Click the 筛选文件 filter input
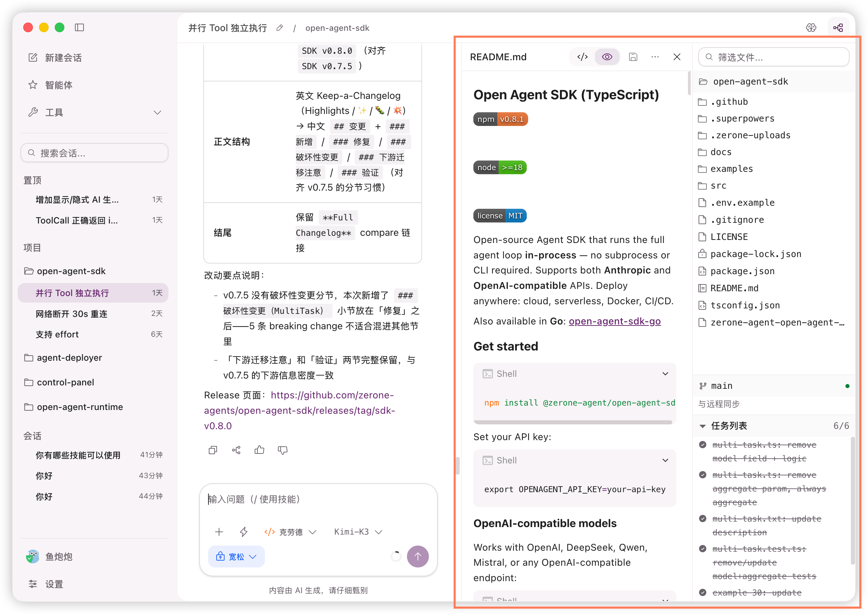Viewport: 868px width, 614px height. coord(774,57)
